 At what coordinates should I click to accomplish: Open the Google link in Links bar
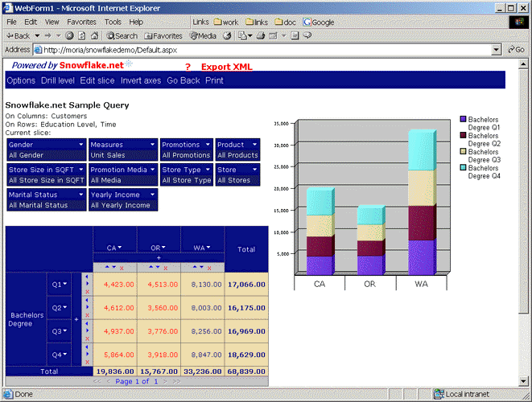[319, 22]
